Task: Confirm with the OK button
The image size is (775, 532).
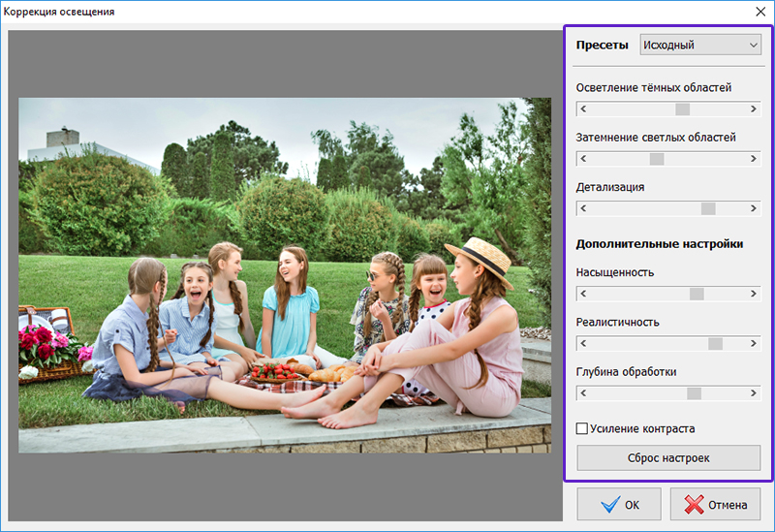Action: (x=619, y=504)
